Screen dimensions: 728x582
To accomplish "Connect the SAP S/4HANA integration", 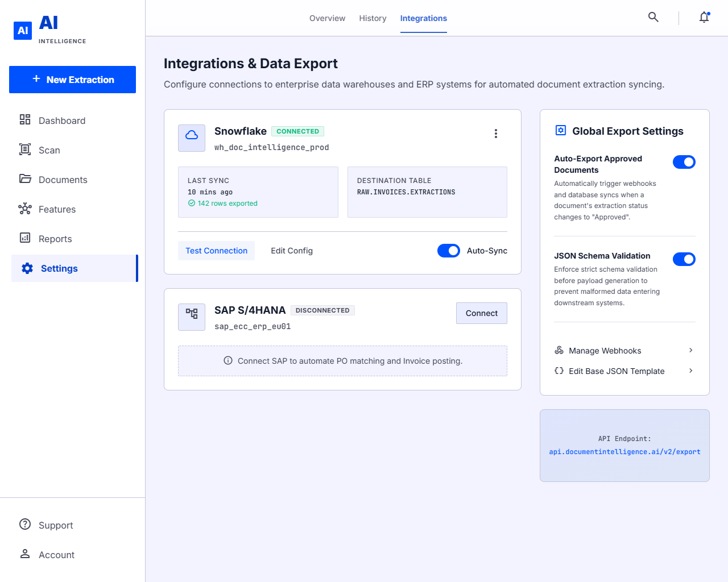I will click(482, 313).
